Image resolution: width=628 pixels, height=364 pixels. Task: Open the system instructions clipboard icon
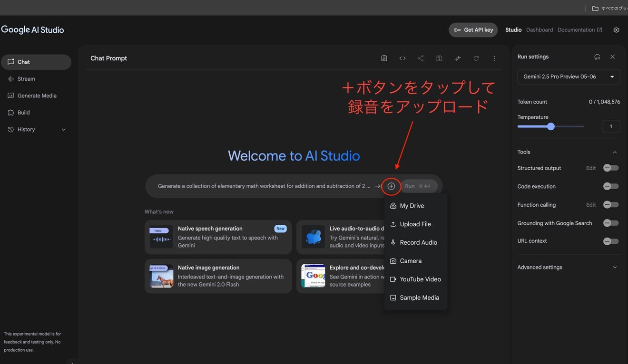pos(384,58)
